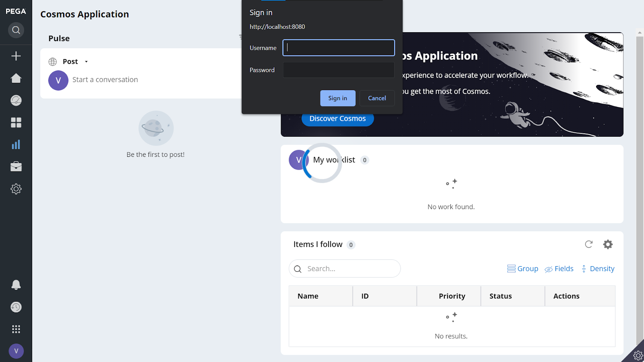
Task: Click the globe icon beside Post
Action: point(53,62)
